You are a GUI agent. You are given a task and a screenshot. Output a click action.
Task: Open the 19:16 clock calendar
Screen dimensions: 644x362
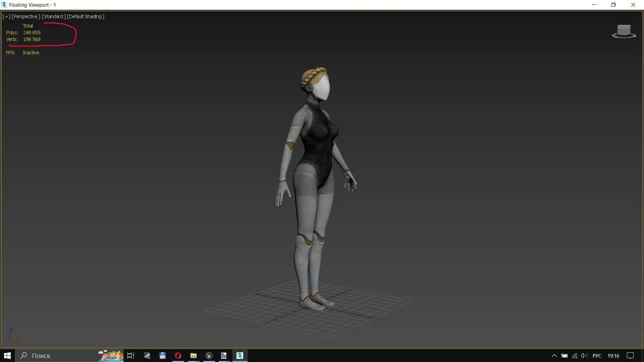coord(613,356)
